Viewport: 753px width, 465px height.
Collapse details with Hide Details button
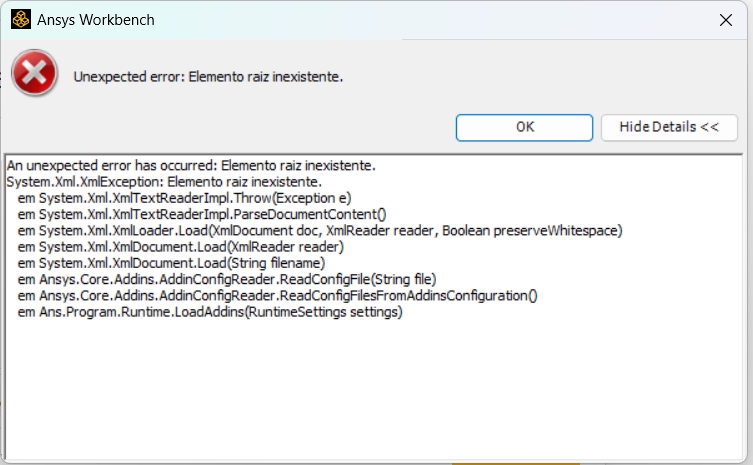pos(669,127)
